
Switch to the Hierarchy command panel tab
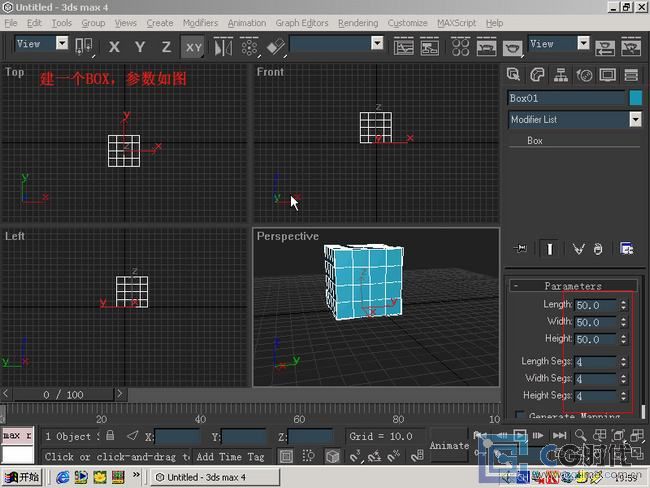pos(560,75)
